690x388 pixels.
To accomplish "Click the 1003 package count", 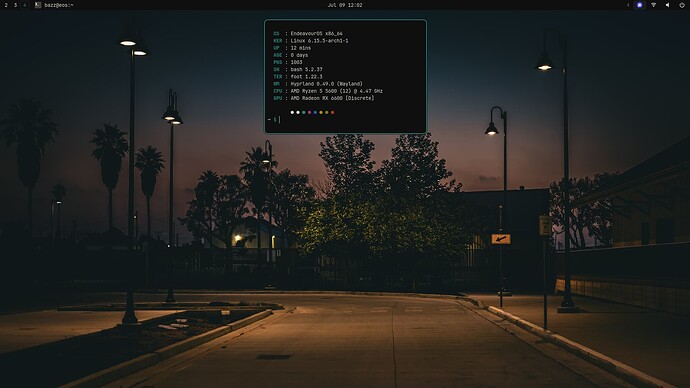I will point(296,62).
